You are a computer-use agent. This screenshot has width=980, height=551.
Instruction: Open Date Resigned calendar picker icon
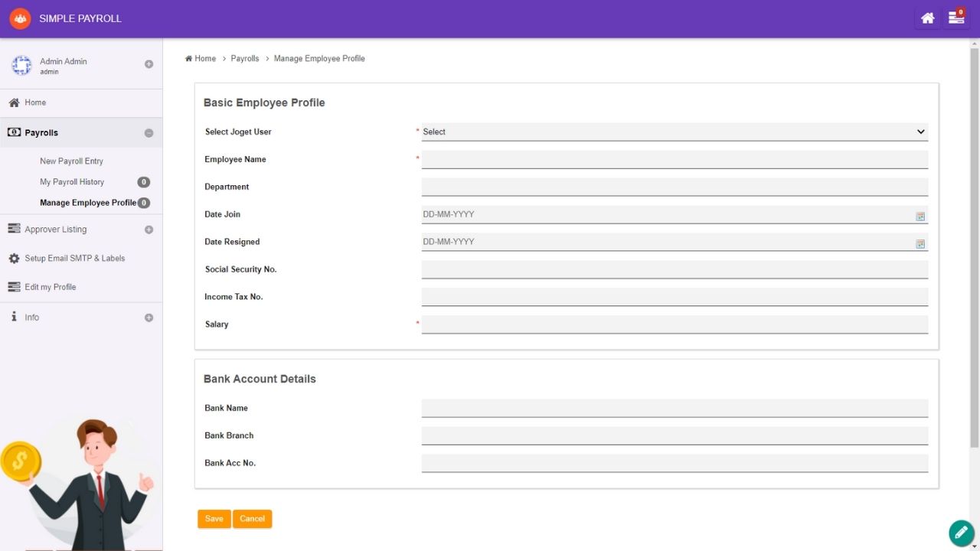click(920, 244)
